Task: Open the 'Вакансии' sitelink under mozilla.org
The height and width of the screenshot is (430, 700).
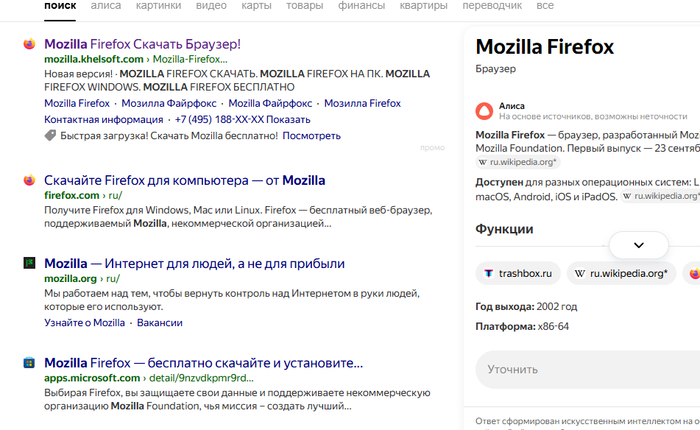Action: 160,323
